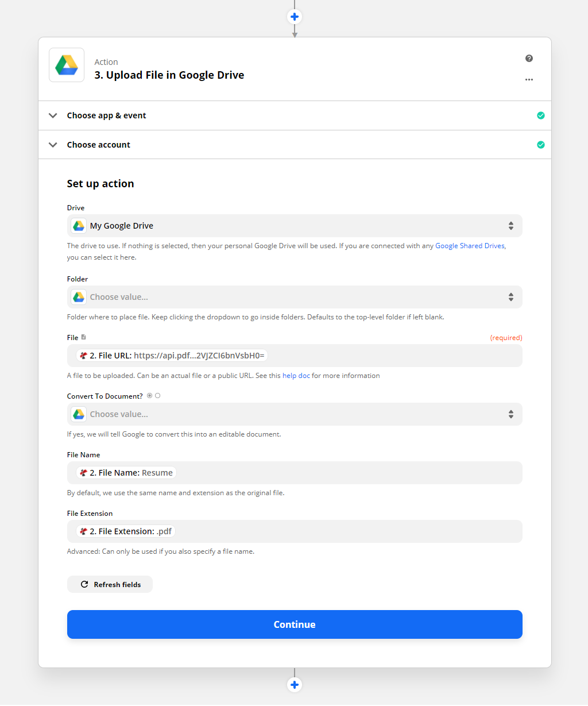Select the first Convert To Document radio button
Image resolution: width=588 pixels, height=706 pixels.
pos(149,395)
